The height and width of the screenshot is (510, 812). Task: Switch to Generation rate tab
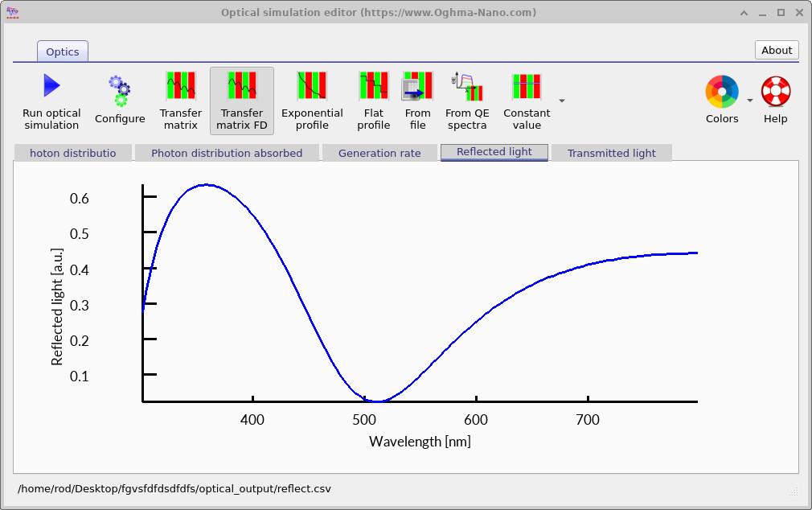point(379,153)
